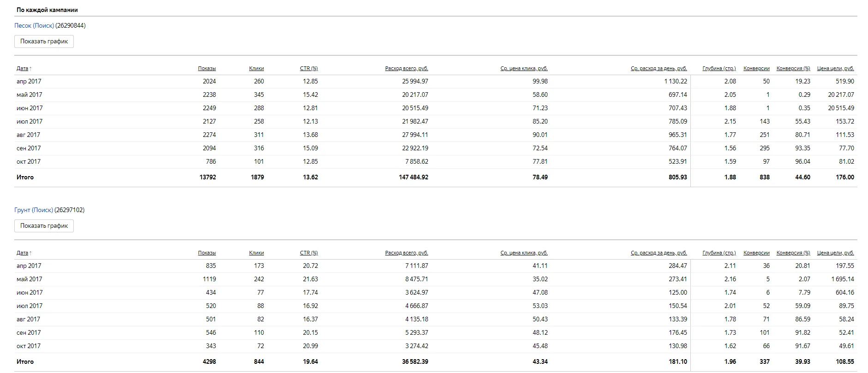Sort Песок table by Расход всего, руб.
The image size is (868, 373).
[407, 69]
